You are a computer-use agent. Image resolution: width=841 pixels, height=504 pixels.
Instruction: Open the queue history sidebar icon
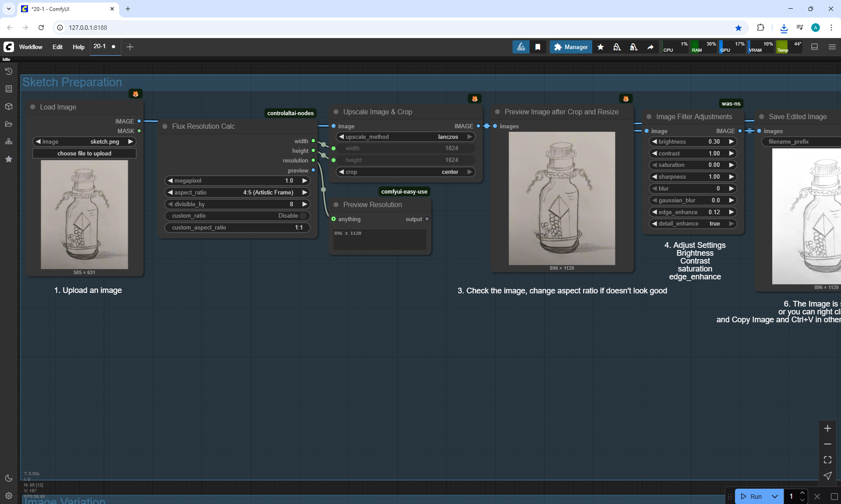[x=8, y=71]
